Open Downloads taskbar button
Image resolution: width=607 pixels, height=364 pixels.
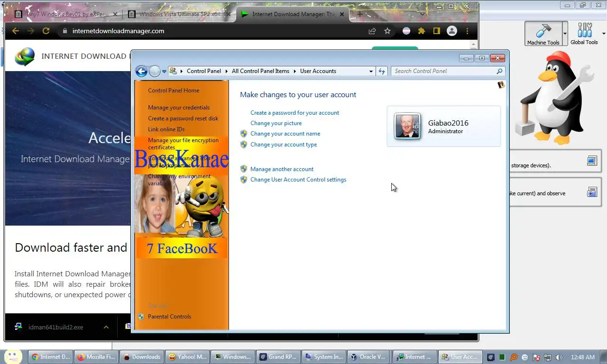coord(141,357)
